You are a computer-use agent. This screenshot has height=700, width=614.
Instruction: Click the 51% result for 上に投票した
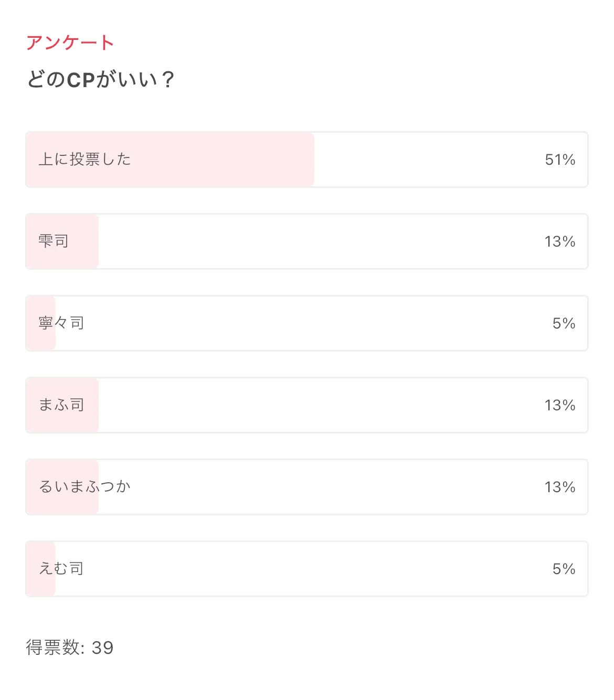pos(560,160)
